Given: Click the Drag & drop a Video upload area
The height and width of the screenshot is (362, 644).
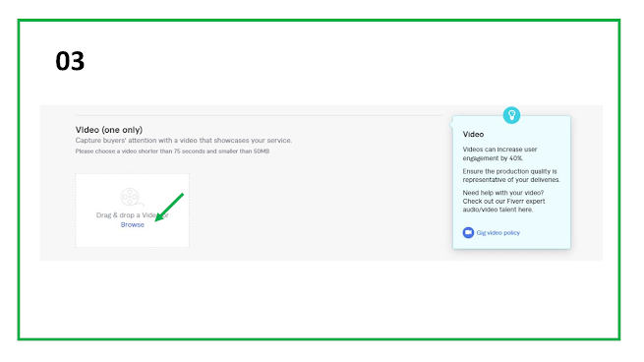Looking at the screenshot, I should tap(133, 211).
